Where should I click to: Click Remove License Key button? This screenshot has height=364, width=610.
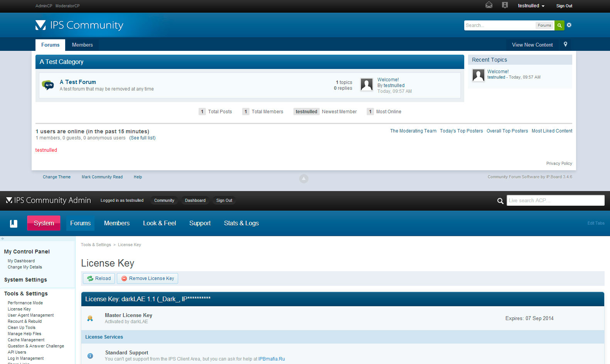click(x=147, y=278)
